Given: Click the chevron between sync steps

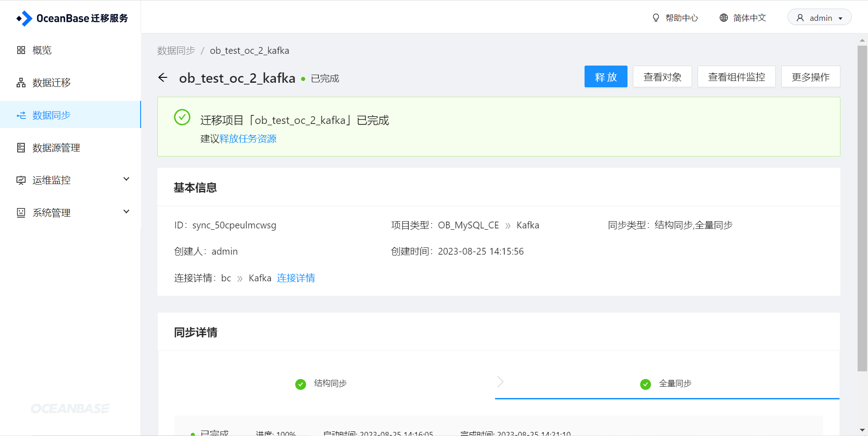Looking at the screenshot, I should [500, 382].
